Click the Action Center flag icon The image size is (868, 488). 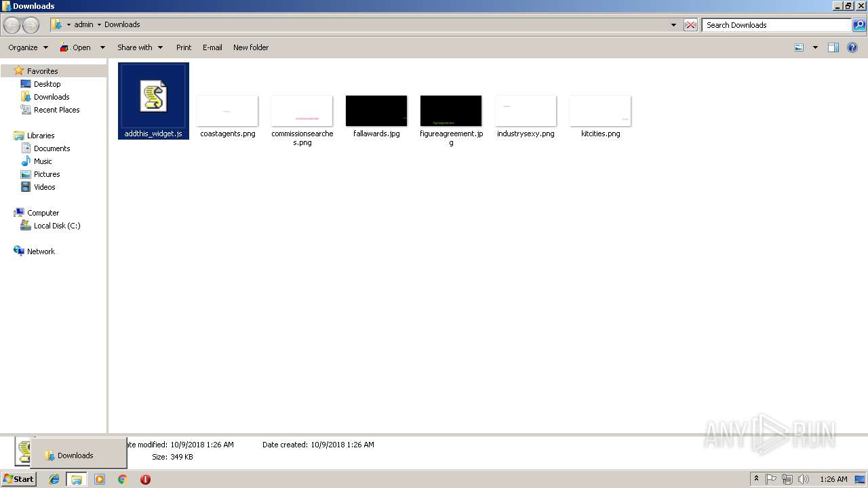point(771,479)
